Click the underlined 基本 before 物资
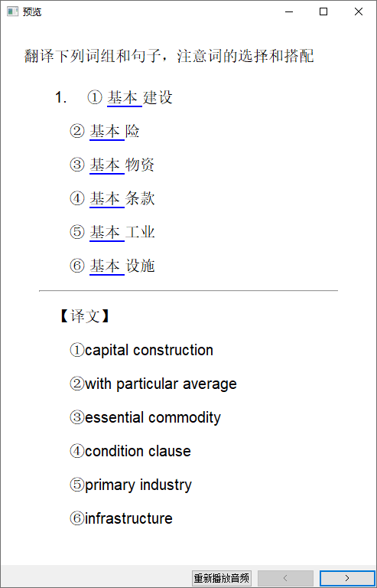The width and height of the screenshot is (377, 588). (107, 165)
